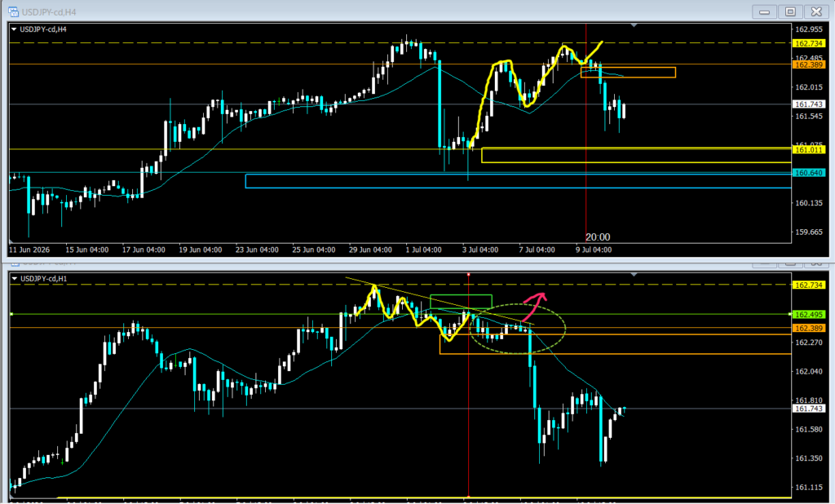Click the 3 Jul 04:00 time axis label
835x504 pixels.
[x=480, y=250]
